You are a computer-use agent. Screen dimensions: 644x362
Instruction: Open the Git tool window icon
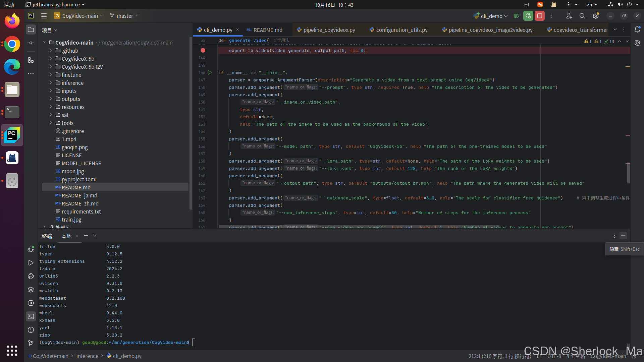tap(31, 343)
